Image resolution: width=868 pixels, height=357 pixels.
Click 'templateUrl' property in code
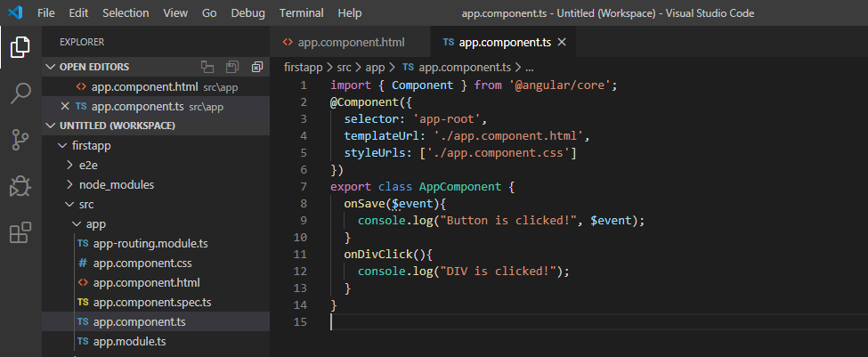381,135
